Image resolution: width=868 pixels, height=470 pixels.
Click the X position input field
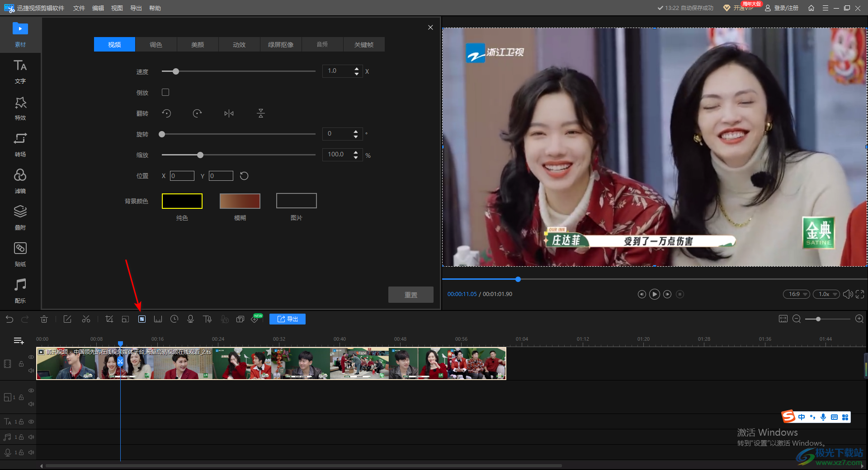point(182,176)
